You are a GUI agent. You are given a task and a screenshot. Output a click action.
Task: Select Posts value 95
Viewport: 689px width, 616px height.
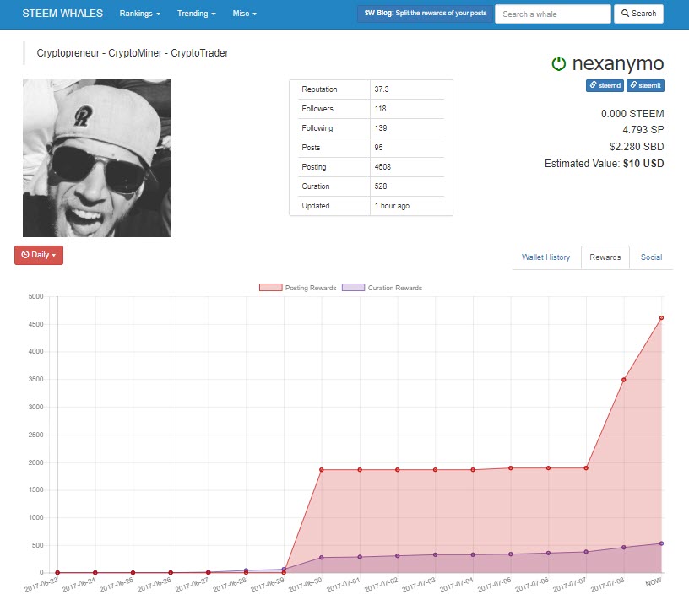coord(378,148)
